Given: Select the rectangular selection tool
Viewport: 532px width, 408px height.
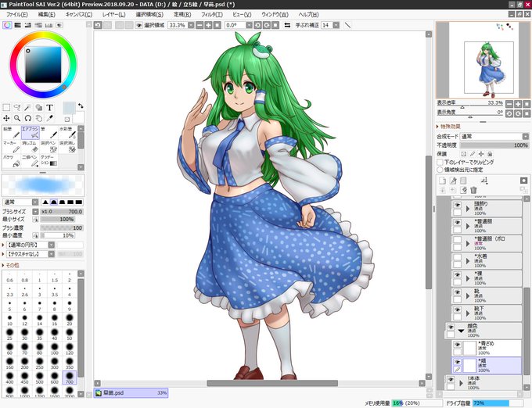Looking at the screenshot, I should point(6,107).
